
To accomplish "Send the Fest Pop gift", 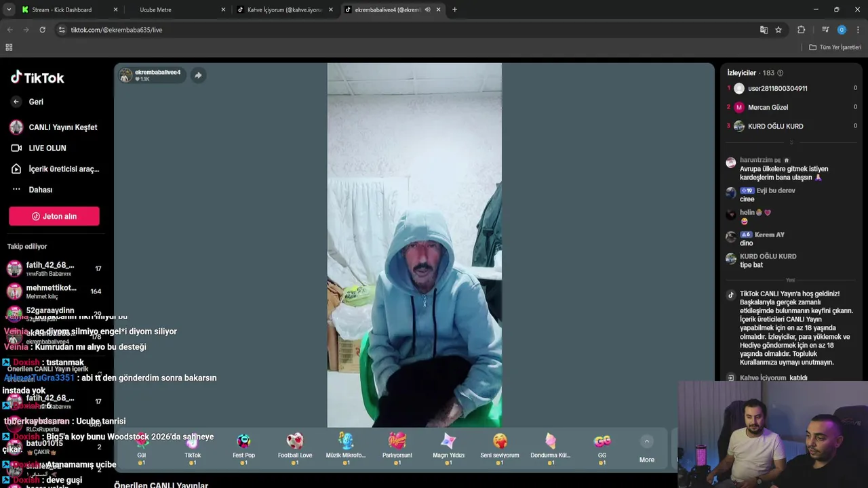I will [x=243, y=448].
